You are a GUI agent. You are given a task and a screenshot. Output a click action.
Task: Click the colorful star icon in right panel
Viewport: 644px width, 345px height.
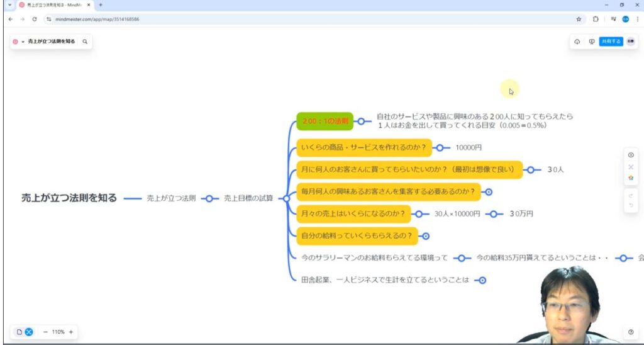(631, 178)
